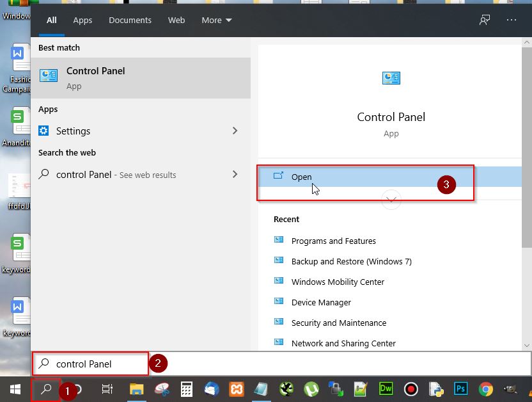Open the feedback icon in search header
Screen dimensions: 532x402
point(485,20)
